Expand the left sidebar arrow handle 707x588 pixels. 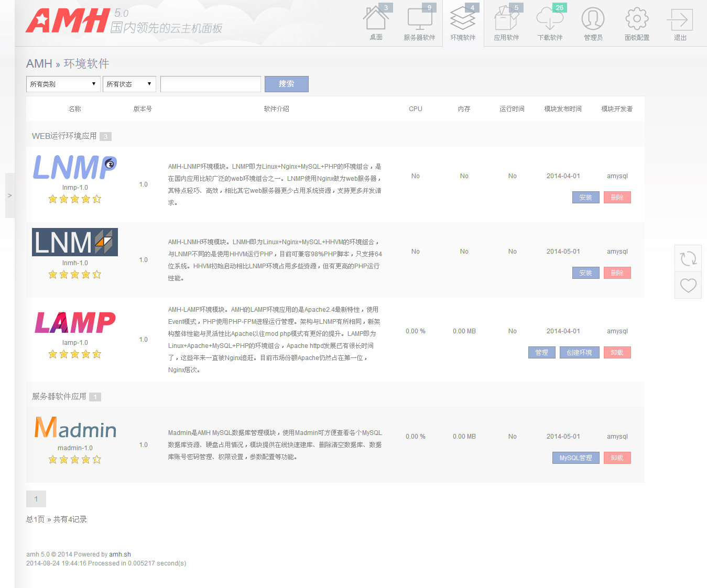coord(9,195)
